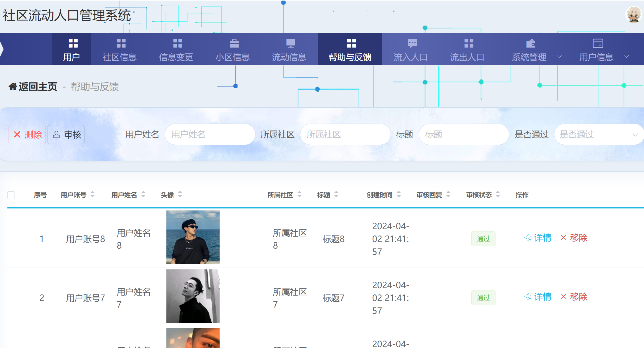Open the 用户 module icon
Image resolution: width=644 pixels, height=348 pixels.
(72, 43)
